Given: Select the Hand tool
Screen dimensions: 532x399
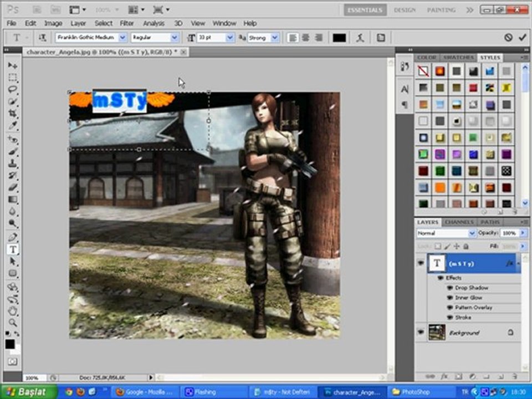Looking at the screenshot, I should (13, 310).
